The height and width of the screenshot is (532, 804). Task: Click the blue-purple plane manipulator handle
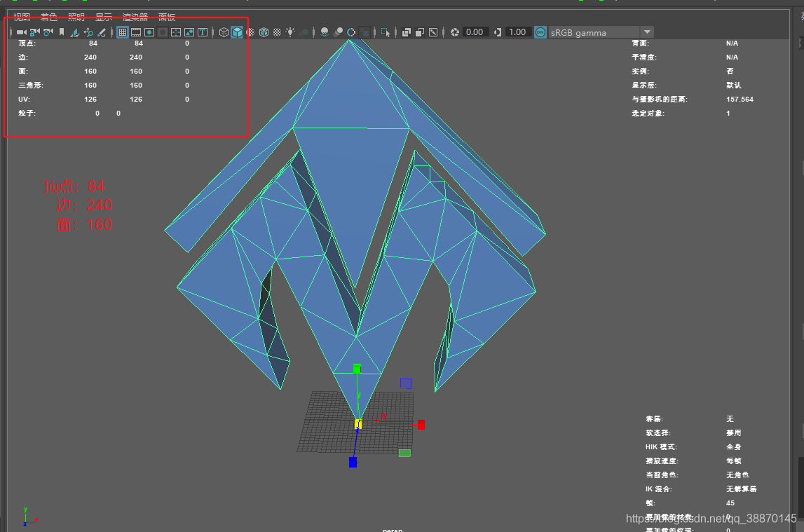(406, 383)
